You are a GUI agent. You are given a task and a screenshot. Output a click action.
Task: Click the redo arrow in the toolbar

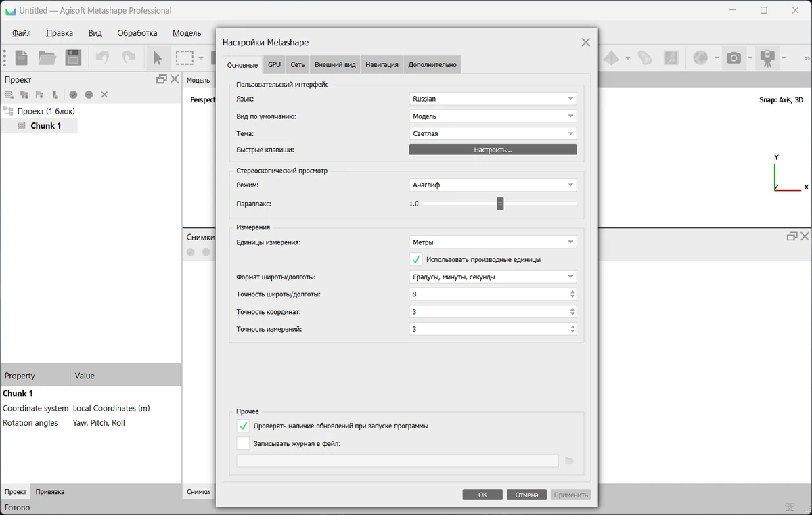tap(129, 58)
